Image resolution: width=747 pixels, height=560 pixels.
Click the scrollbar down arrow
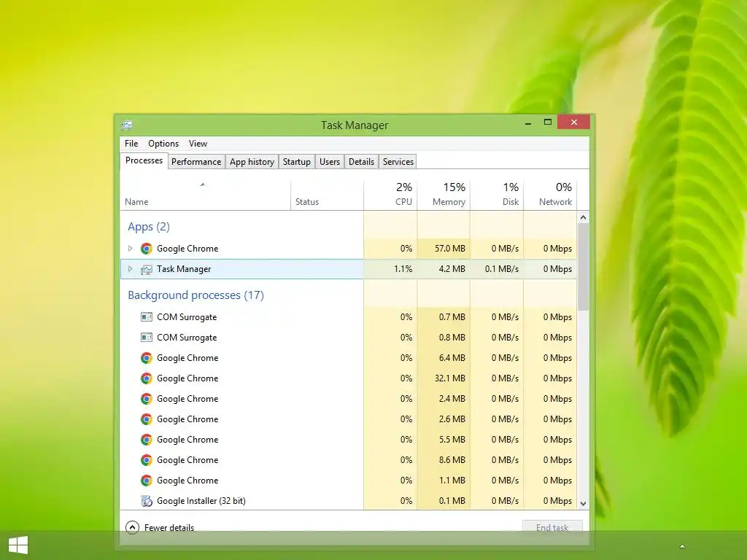583,504
